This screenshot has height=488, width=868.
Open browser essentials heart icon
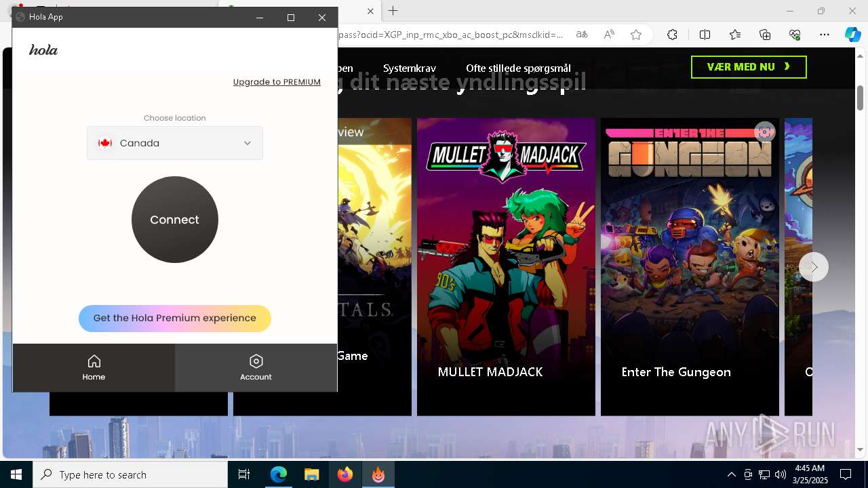tap(795, 35)
